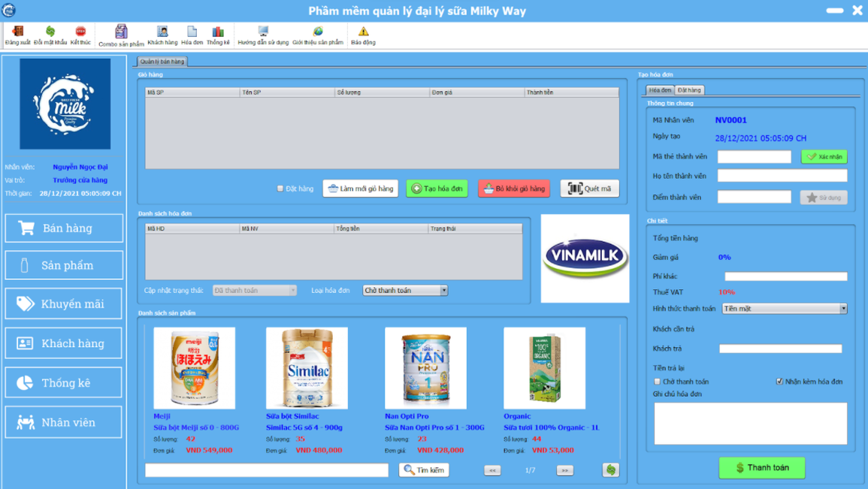The image size is (868, 489).
Task: Click the Tổng tiền column header
Action: 382,228
